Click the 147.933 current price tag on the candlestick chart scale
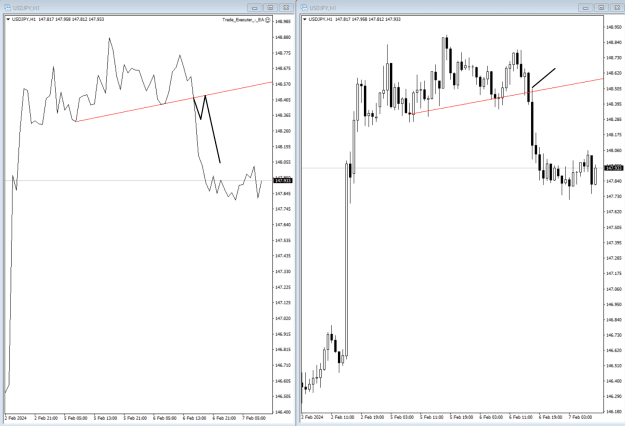This screenshot has width=625, height=426. (x=614, y=168)
